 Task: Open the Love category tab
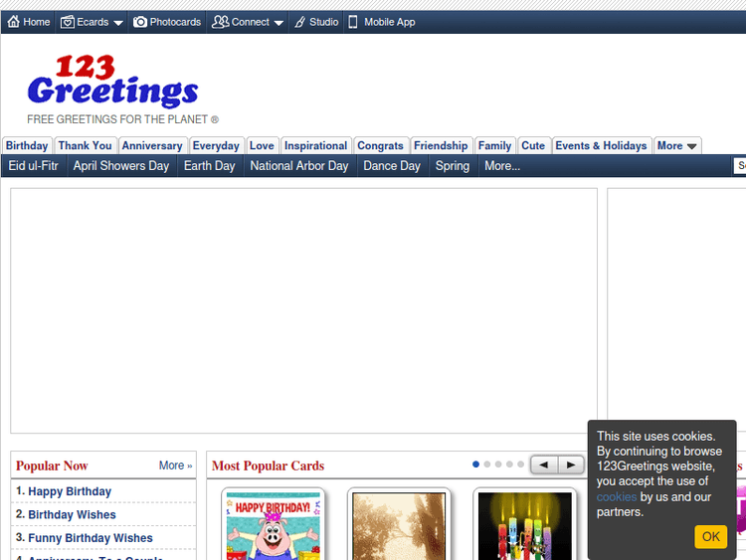pos(262,145)
